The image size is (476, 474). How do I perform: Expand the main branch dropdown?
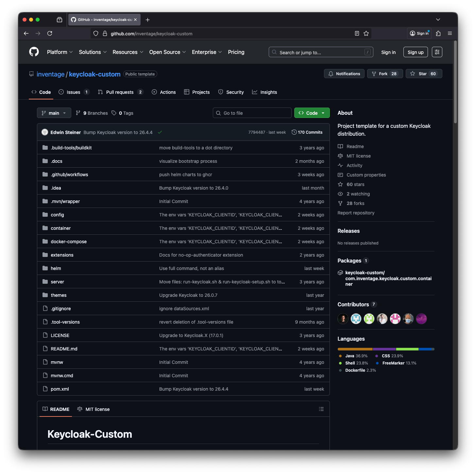54,113
